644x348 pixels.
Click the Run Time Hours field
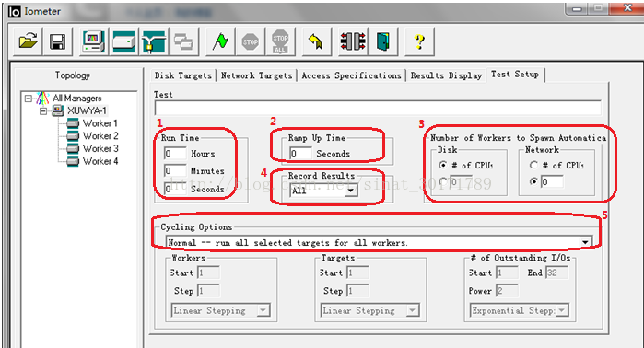click(x=175, y=154)
